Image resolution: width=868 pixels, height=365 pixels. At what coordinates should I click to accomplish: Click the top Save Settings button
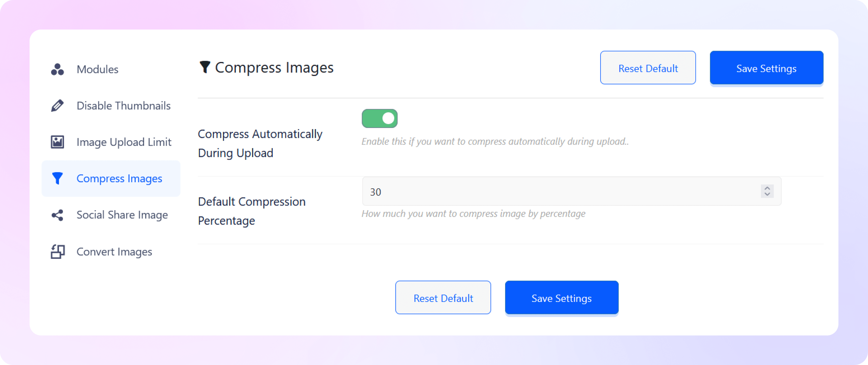(766, 68)
